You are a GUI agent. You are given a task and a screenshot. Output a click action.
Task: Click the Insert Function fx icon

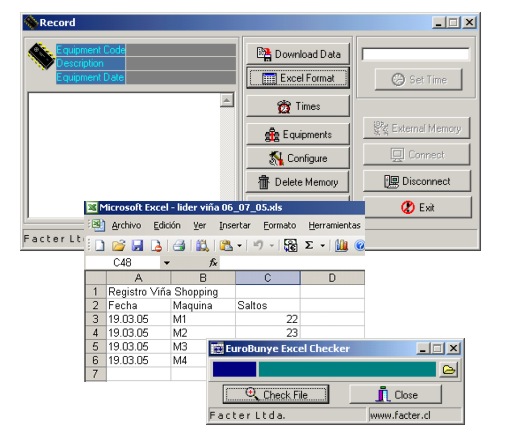(213, 263)
